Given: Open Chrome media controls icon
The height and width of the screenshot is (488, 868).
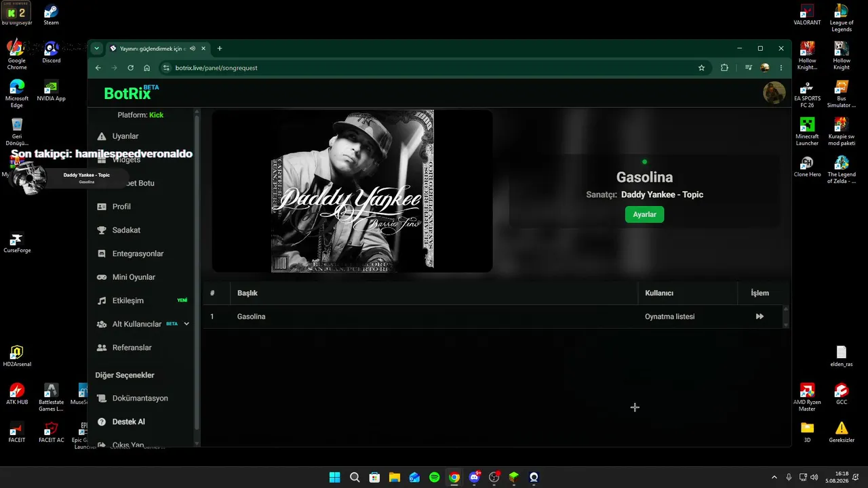Looking at the screenshot, I should coord(748,68).
